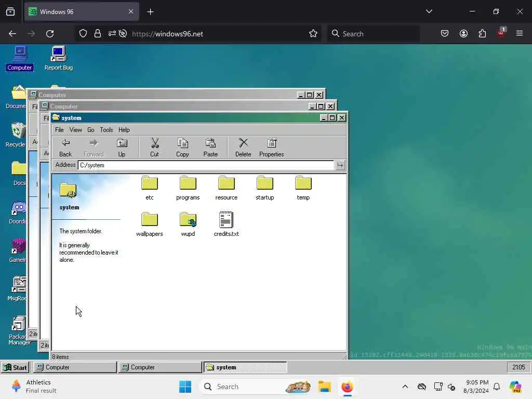The image size is (532, 399).
Task: Go Up one folder level
Action: [122, 148]
